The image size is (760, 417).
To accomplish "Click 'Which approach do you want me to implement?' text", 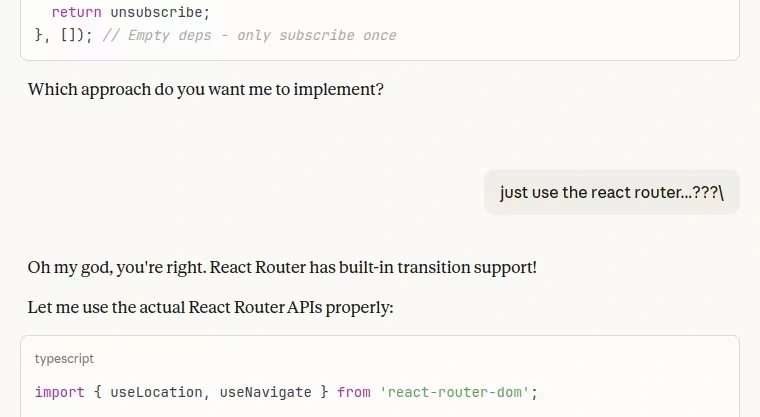I will [205, 89].
